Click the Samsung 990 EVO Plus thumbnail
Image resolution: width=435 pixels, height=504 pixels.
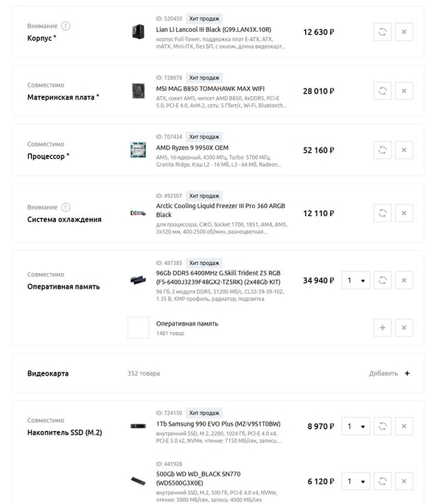138,427
